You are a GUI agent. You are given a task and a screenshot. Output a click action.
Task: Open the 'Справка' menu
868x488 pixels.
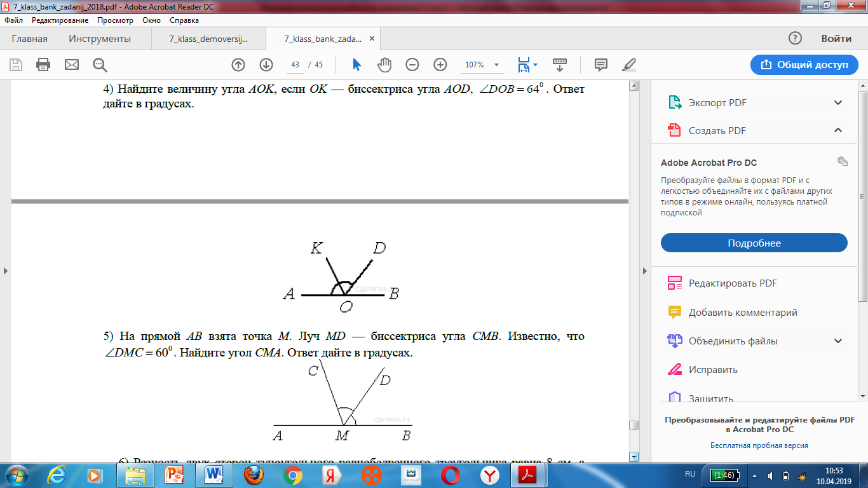[184, 20]
